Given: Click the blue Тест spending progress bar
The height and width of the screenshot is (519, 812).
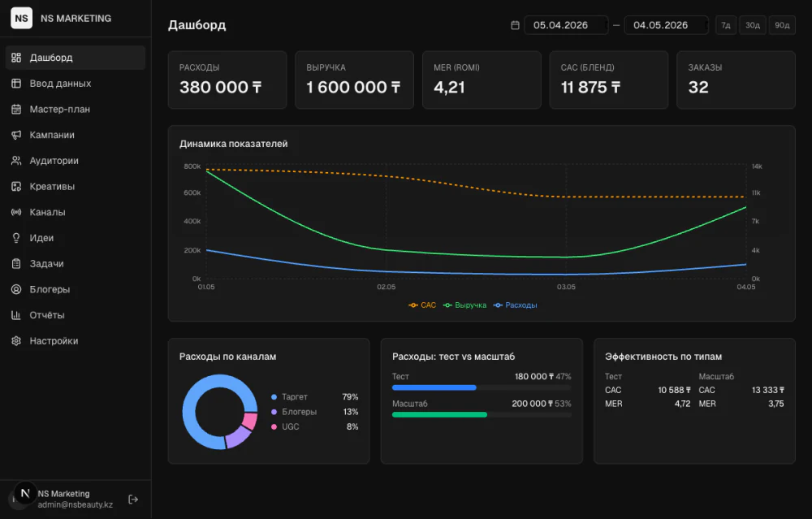Looking at the screenshot, I should tap(434, 387).
